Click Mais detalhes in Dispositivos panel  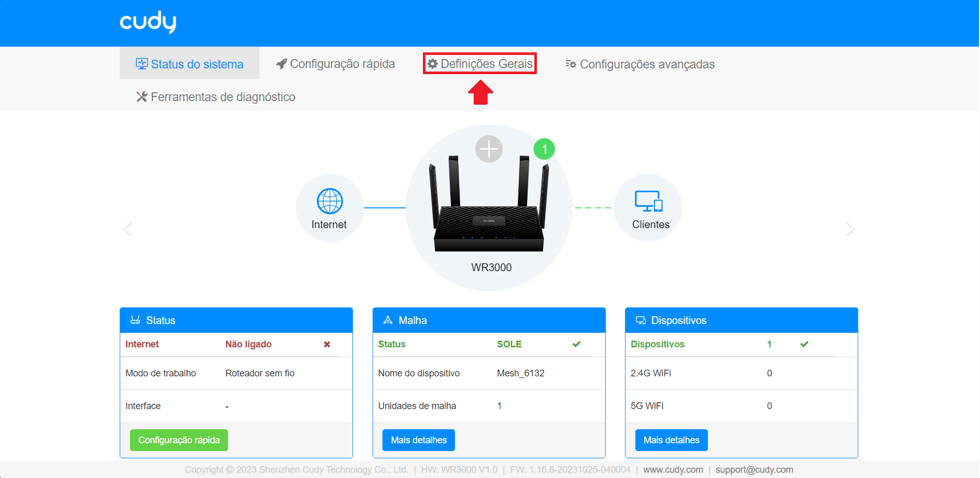point(671,440)
